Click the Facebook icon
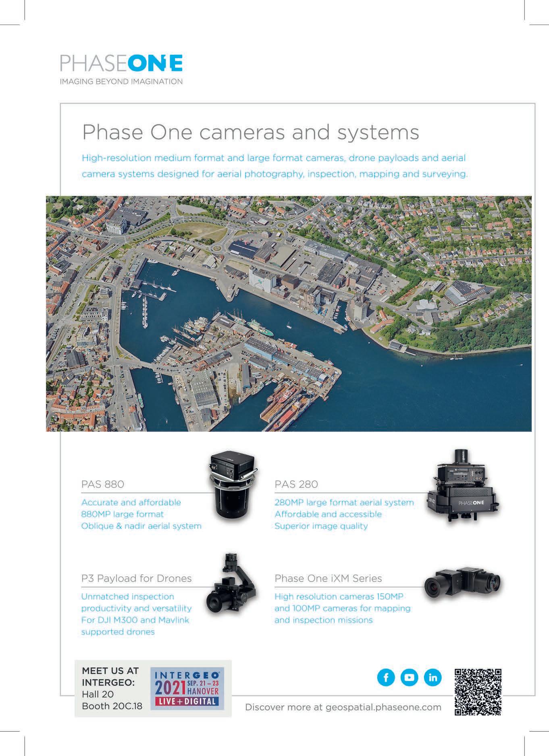549x756 pixels. 386,677
